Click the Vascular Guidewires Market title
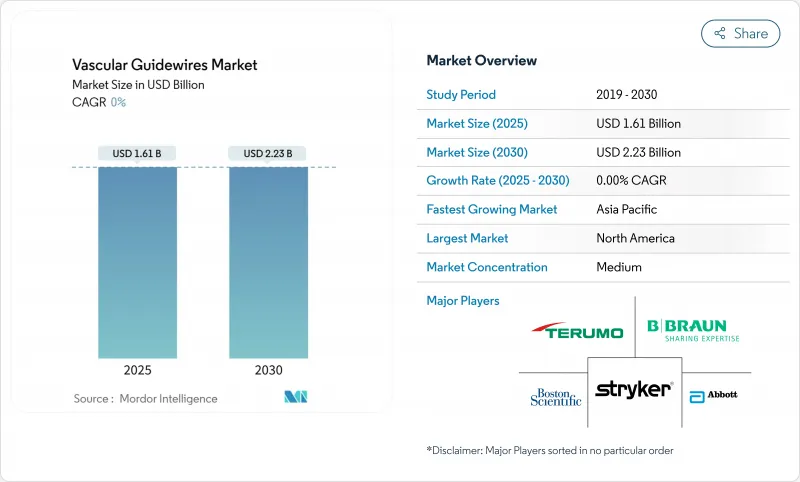Viewport: 800px width, 482px height. (x=164, y=65)
